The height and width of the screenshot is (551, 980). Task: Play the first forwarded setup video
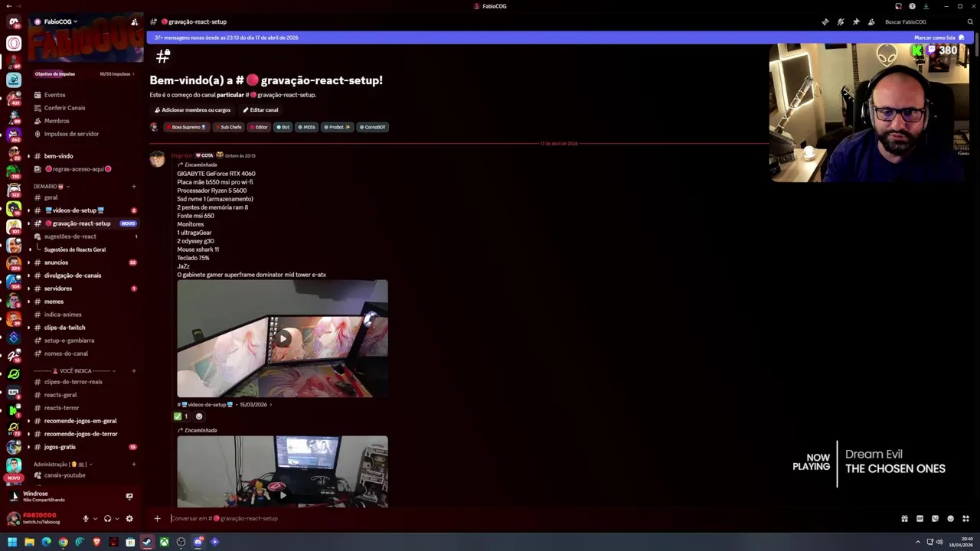[x=283, y=338]
